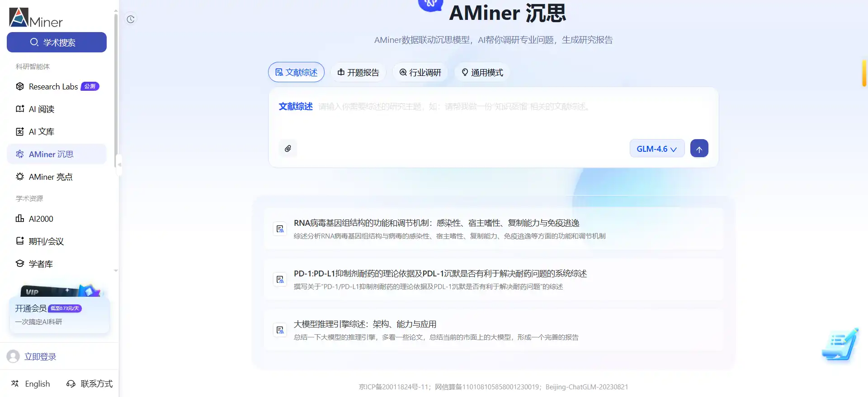Viewport: 868px width, 397px height.
Task: Open Research Labs in sidebar
Action: pyautogui.click(x=57, y=86)
